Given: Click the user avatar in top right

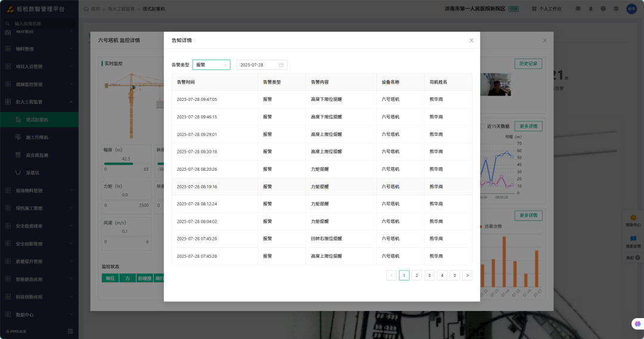Looking at the screenshot, I should [631, 8].
